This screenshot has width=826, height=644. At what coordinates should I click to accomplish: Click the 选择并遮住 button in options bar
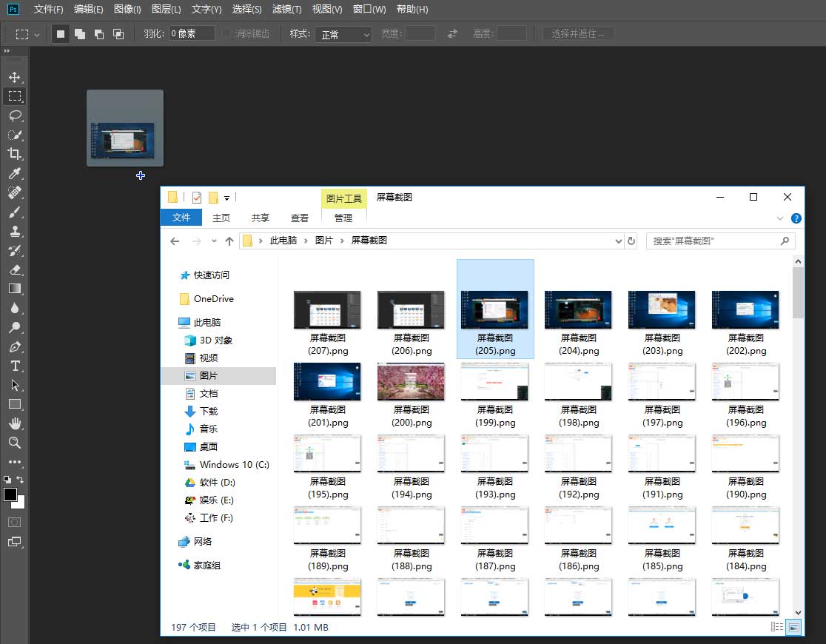[x=577, y=33]
